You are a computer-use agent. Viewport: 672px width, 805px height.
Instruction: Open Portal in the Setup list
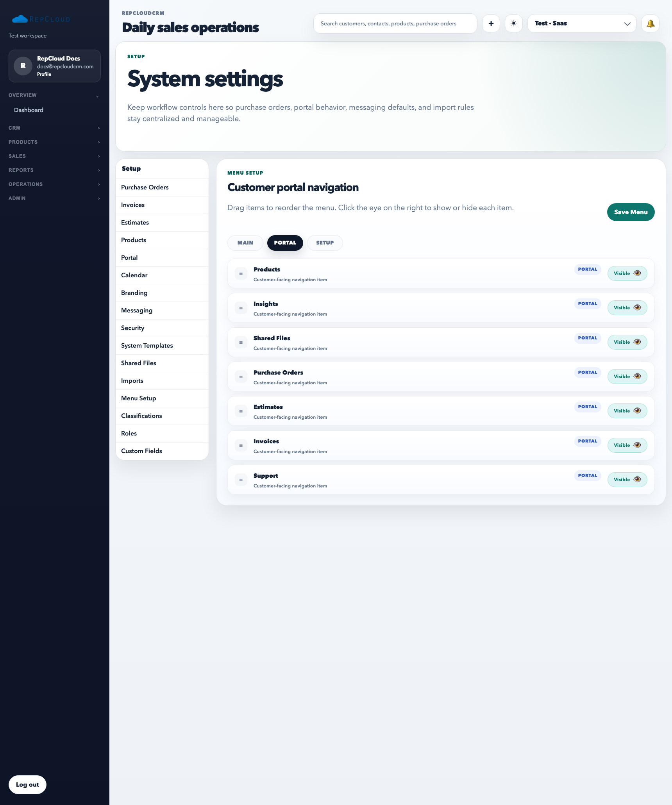click(162, 258)
